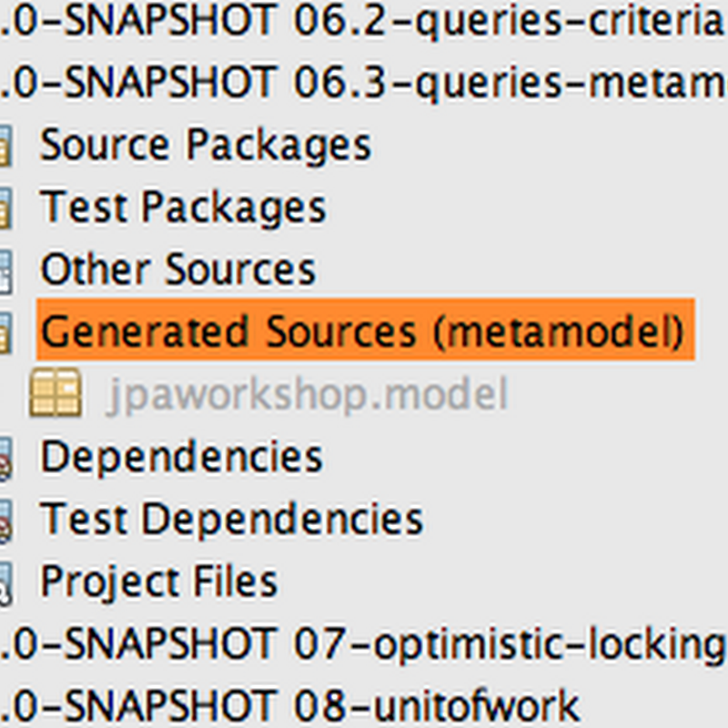Click the jpaworkshop.model package icon

click(56, 392)
